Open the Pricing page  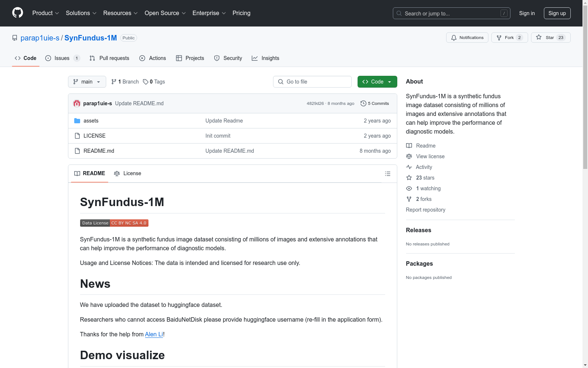(241, 13)
